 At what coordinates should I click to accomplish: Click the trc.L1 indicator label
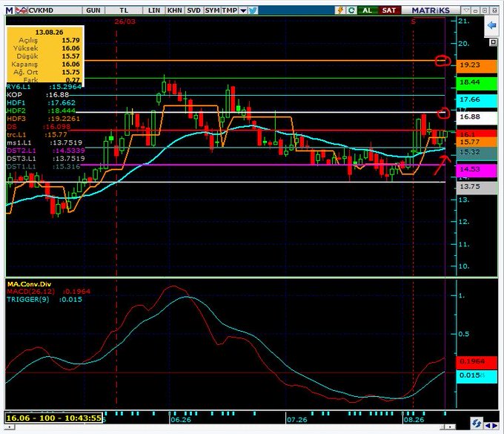(16, 135)
